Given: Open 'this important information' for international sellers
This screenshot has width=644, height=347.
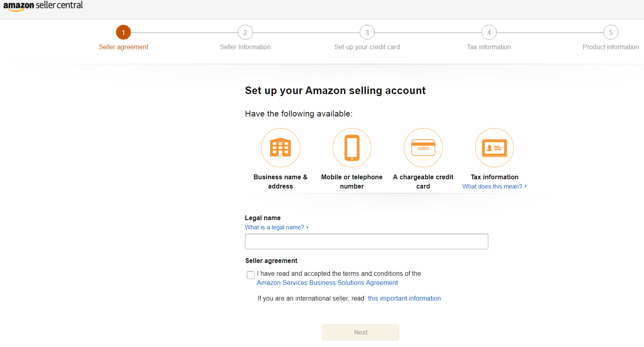Looking at the screenshot, I should 404,298.
